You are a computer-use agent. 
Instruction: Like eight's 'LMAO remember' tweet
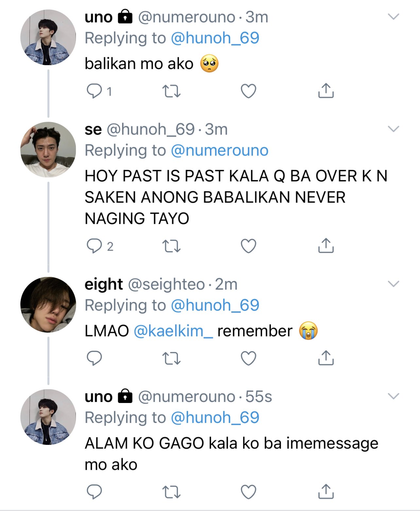[248, 358]
